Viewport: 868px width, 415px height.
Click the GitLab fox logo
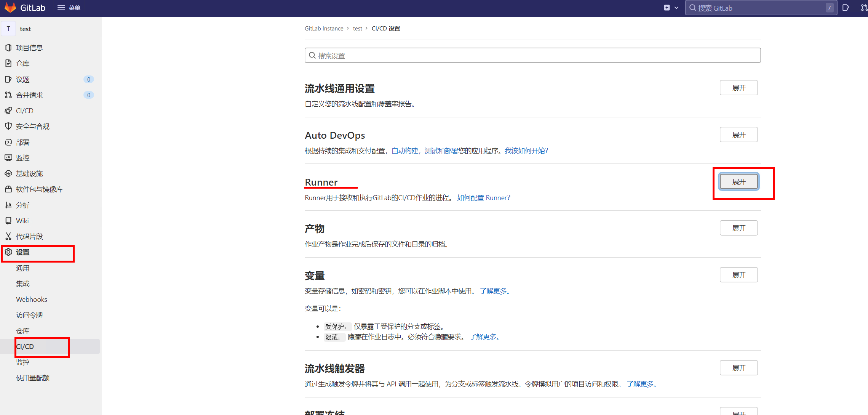pos(10,8)
